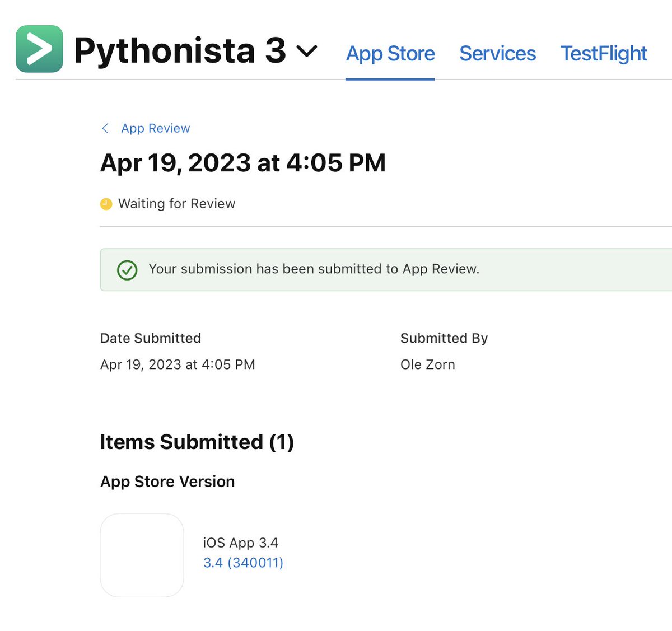Expand the Pythonista 3 app switcher chevron
The image size is (672, 631).
(306, 52)
